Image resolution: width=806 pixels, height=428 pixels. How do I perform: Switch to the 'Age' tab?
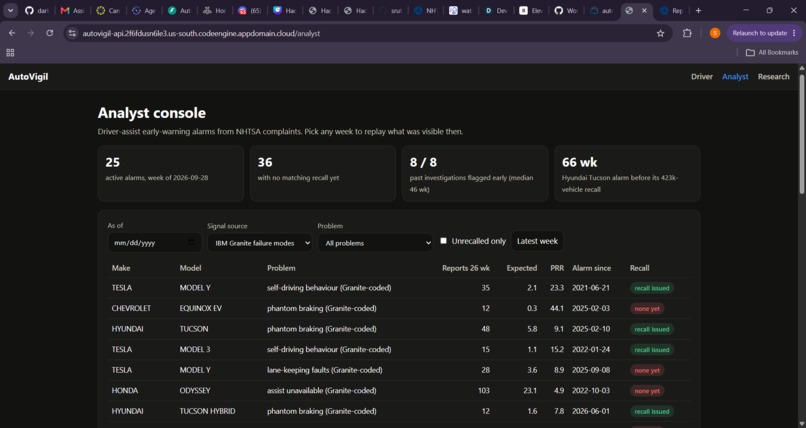tap(143, 10)
